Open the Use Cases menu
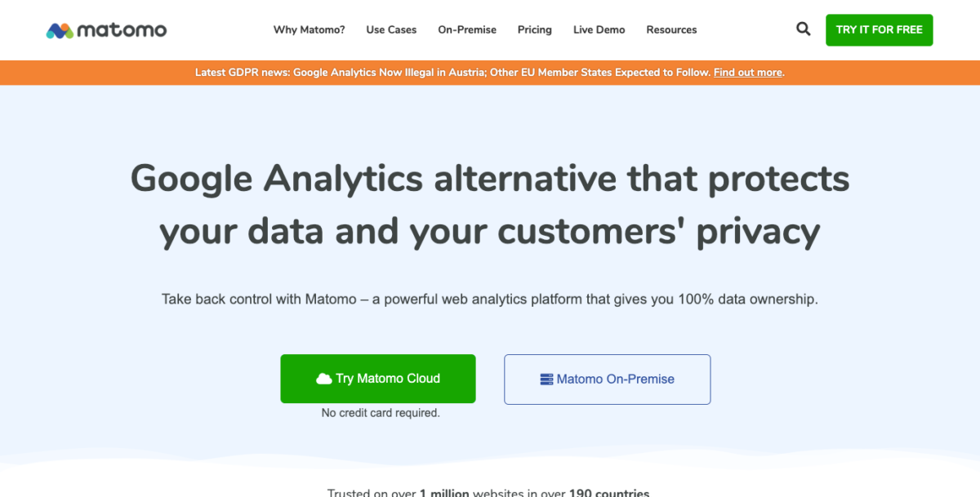The height and width of the screenshot is (497, 980). click(x=391, y=29)
